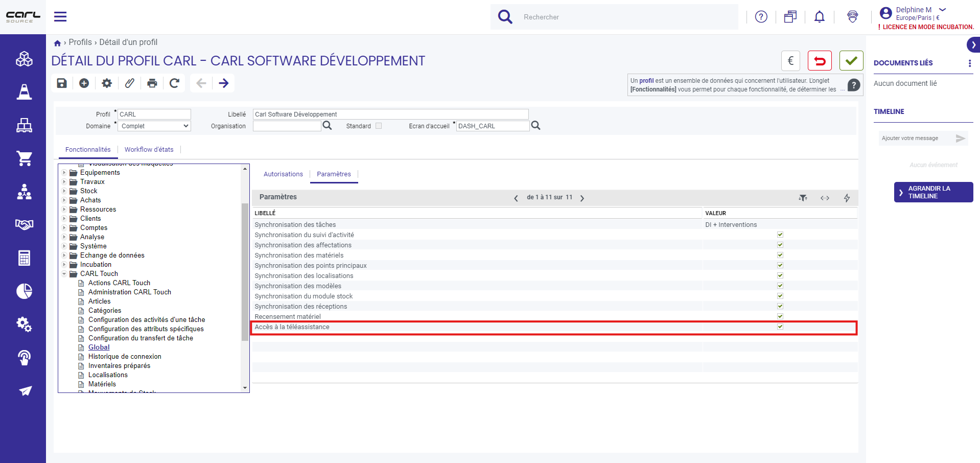Open the paper plane sidebar icon
Viewport: 980px width, 463px height.
coord(25,391)
